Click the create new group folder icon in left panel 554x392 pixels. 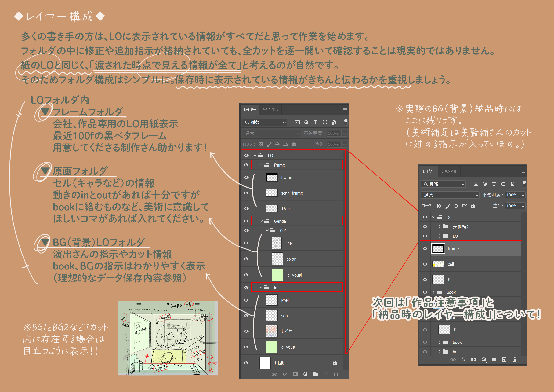pos(315,374)
